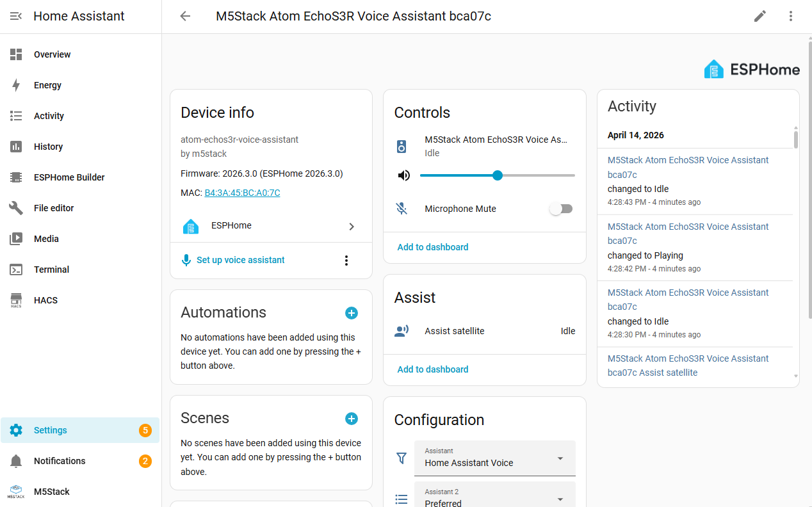Click the pencil edit icon for device

click(760, 16)
